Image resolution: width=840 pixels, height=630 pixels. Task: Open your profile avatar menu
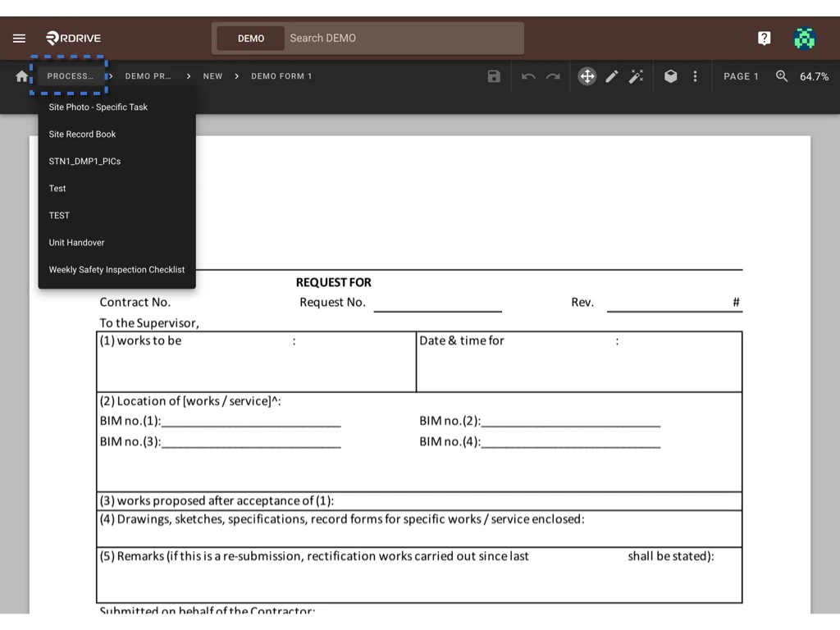tap(804, 38)
